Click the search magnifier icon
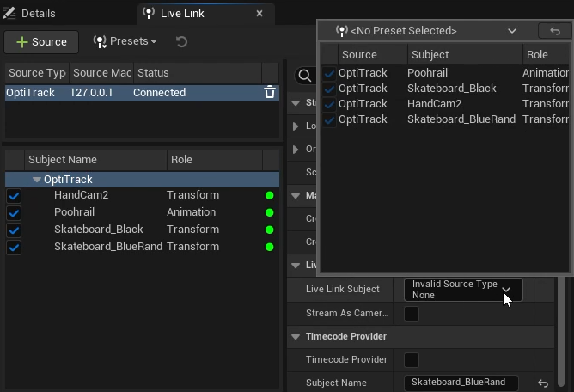 303,76
